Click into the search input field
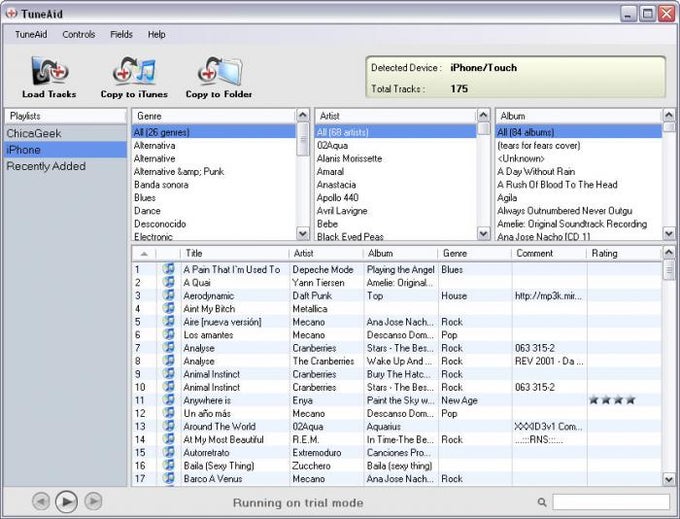 [611, 502]
